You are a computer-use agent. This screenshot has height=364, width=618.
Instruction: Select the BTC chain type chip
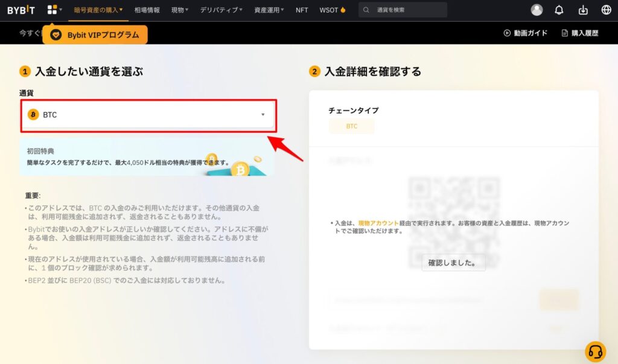(352, 126)
